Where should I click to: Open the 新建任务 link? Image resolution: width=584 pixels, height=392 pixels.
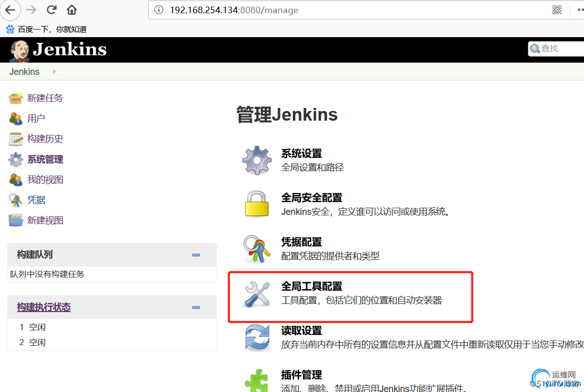click(45, 98)
